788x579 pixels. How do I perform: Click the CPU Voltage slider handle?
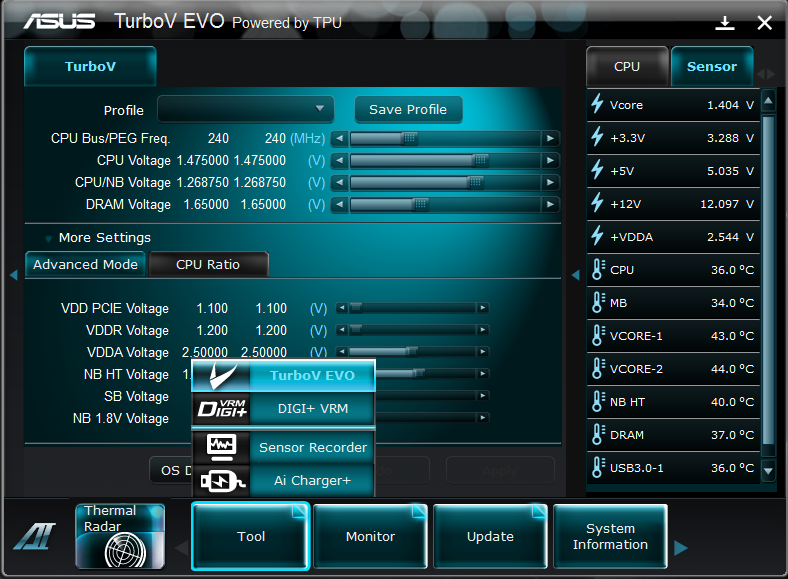pos(480,160)
